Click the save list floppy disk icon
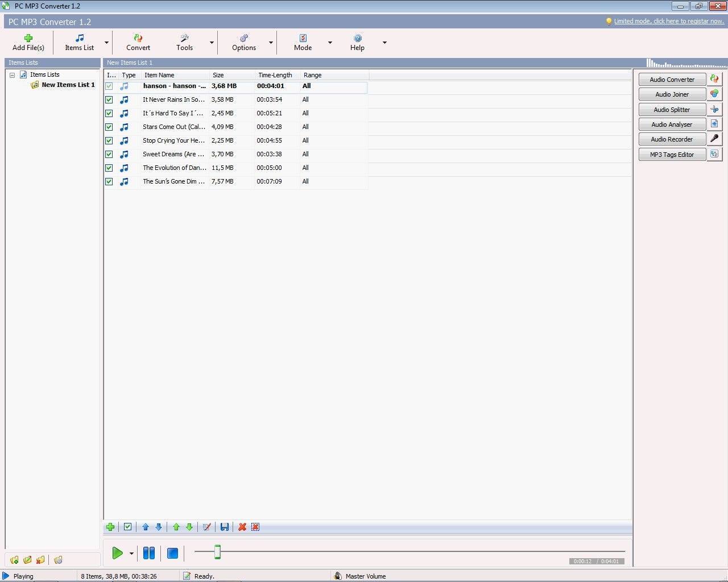Screen dimensions: 728x582 [x=225, y=527]
